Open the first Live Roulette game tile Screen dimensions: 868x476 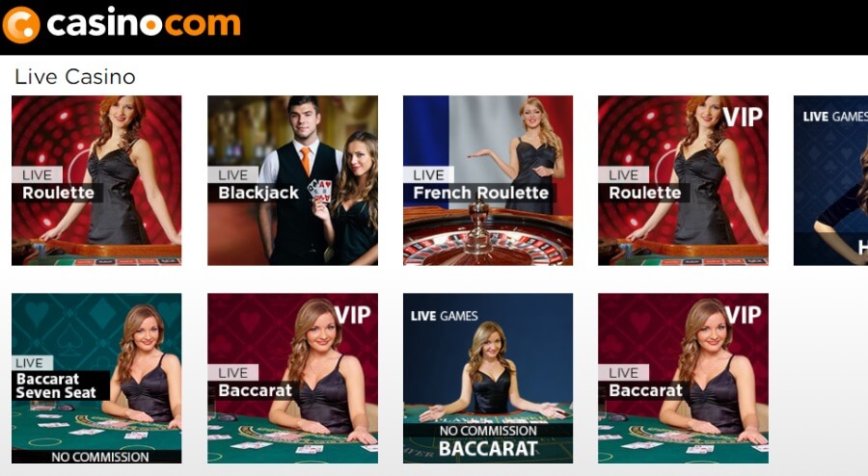96,180
